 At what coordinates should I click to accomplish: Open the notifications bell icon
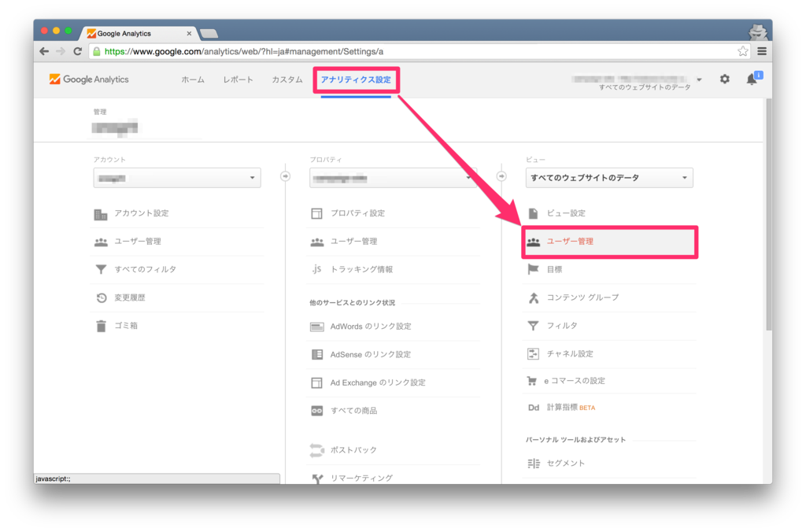[x=752, y=79]
